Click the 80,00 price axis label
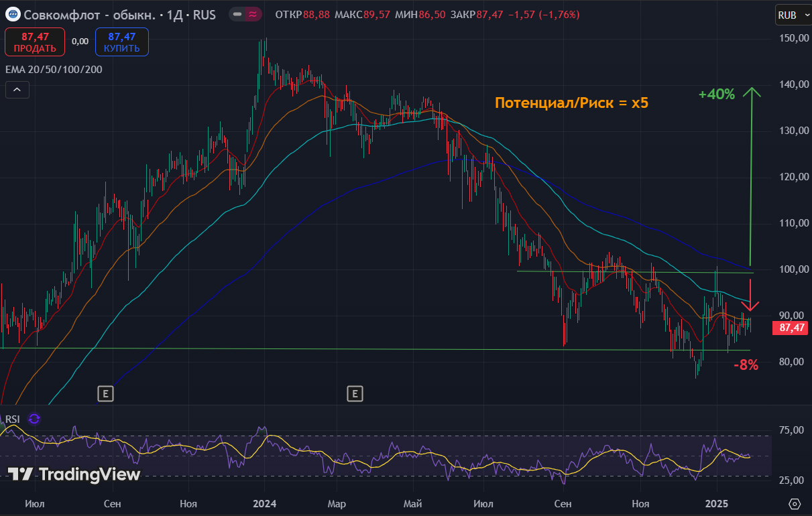Viewport: 812px width, 516px height. 790,362
